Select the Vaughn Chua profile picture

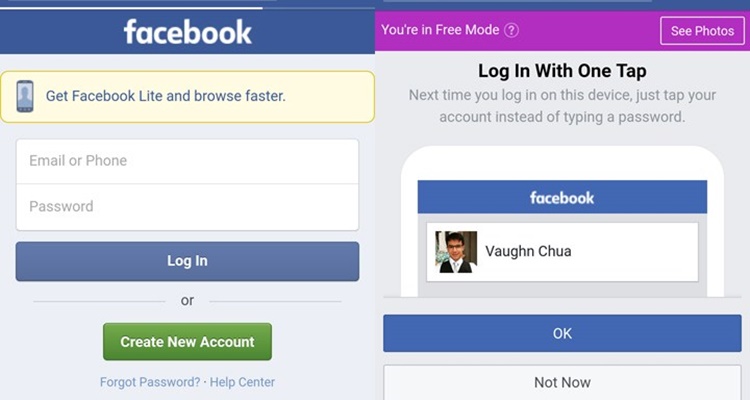(456, 251)
